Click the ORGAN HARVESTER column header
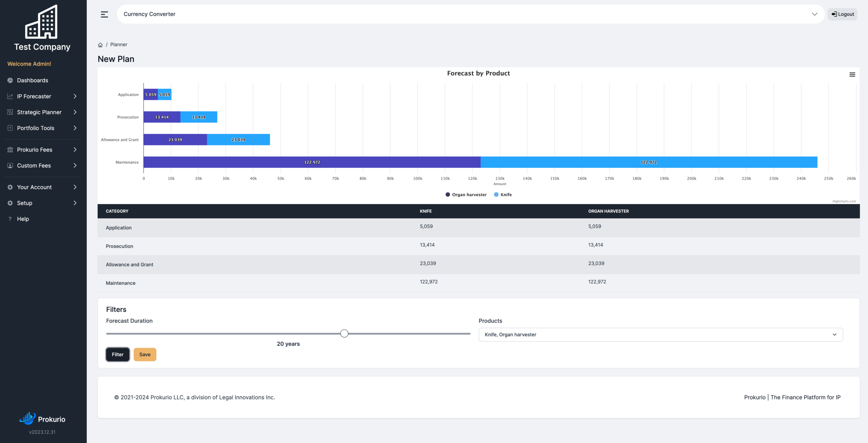 608,211
